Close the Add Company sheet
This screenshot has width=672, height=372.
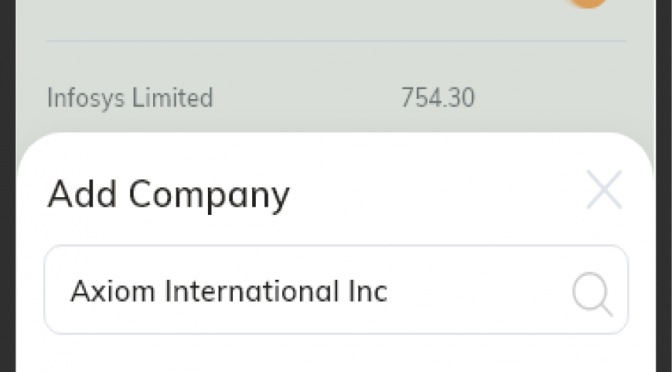(x=604, y=189)
